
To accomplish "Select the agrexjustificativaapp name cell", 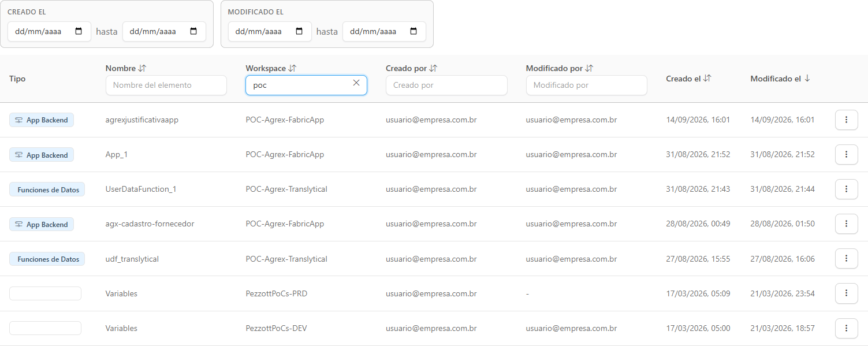I will click(x=142, y=120).
